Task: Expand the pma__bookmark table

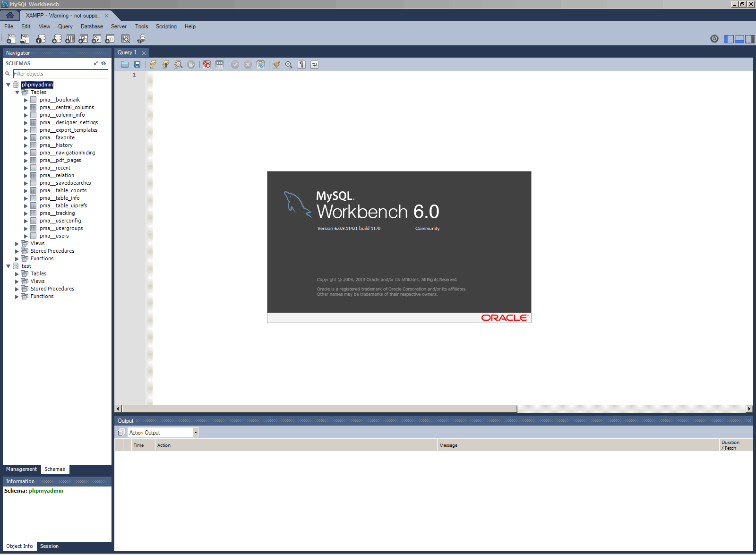Action: 26,100
